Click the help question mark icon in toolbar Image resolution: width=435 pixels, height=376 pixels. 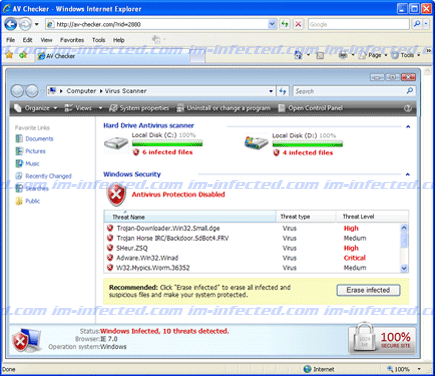point(407,108)
